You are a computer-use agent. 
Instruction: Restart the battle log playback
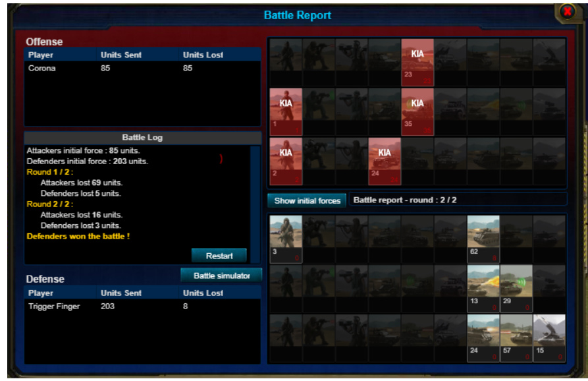click(x=219, y=256)
